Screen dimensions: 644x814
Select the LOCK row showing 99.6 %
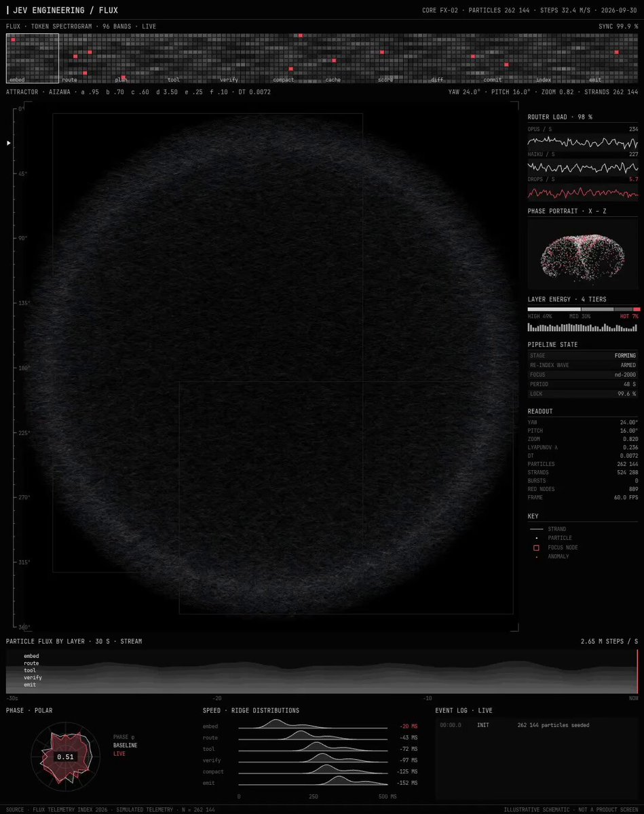coord(583,393)
